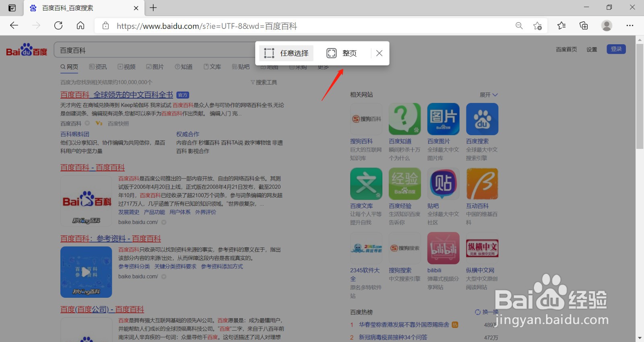
Task: Open the 百度文库 site icon
Action: click(366, 184)
